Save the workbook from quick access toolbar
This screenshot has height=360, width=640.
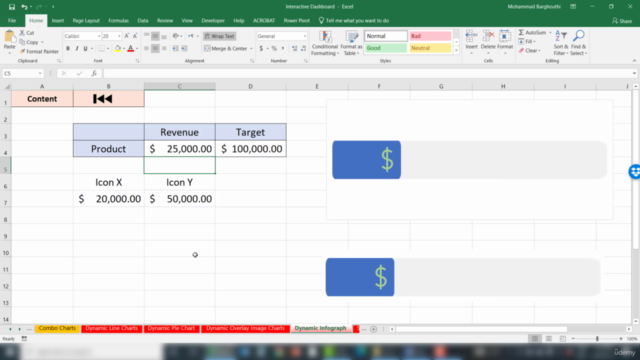tap(11, 7)
